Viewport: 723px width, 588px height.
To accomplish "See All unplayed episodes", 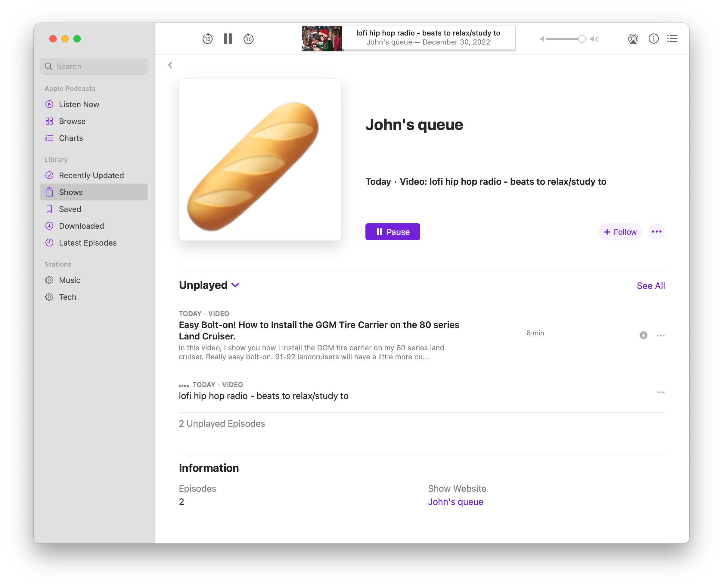I will (x=651, y=285).
